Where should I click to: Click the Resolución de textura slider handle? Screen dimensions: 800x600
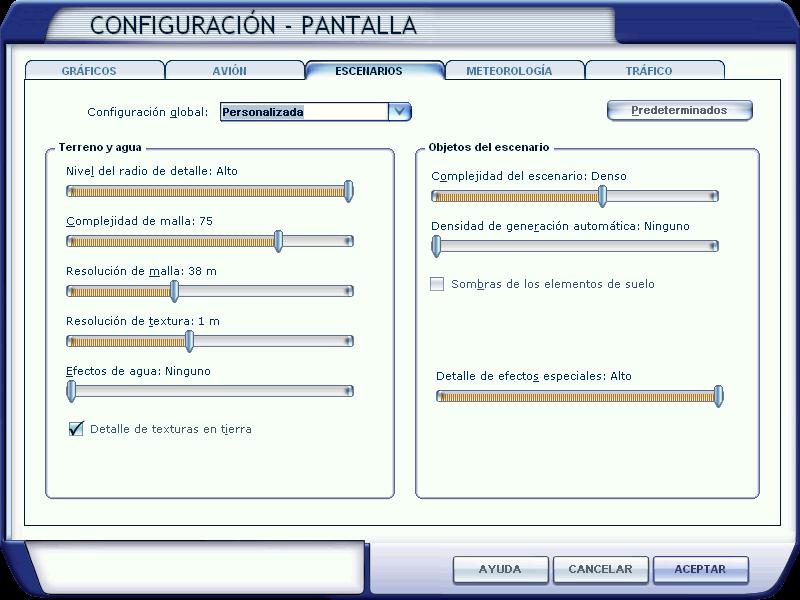[189, 341]
